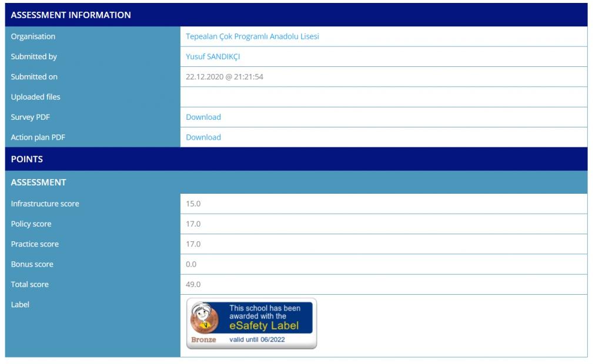Click the Bronze word on the badge
The height and width of the screenshot is (364, 602).
tap(203, 340)
